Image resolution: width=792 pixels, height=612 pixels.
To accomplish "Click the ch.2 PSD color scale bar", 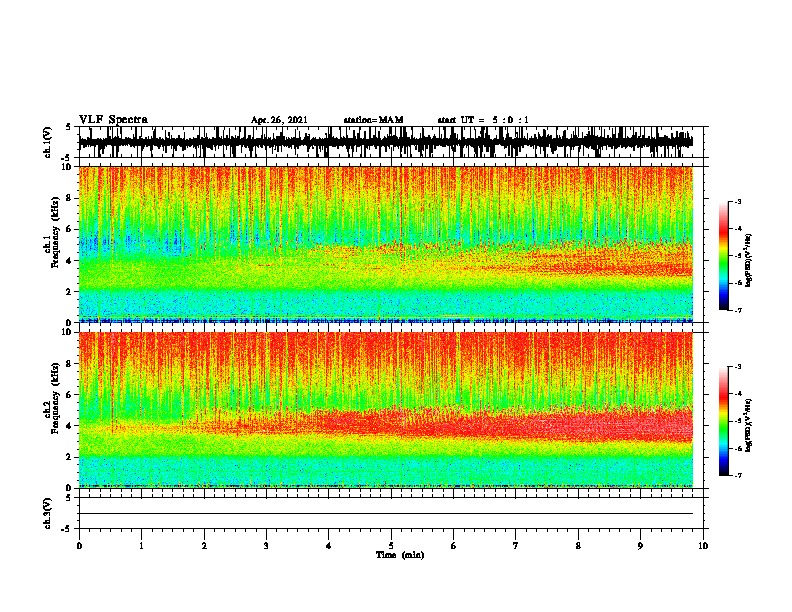I will pyautogui.click(x=724, y=421).
